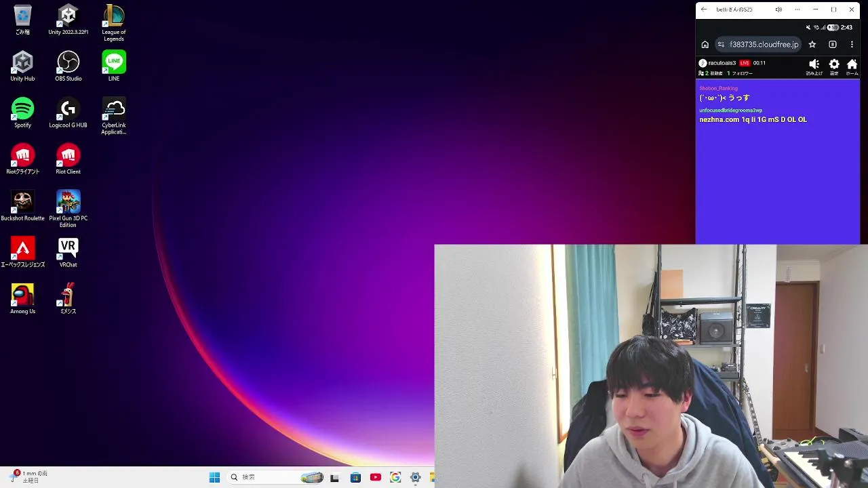Image resolution: width=868 pixels, height=488 pixels.
Task: Select Pixel Gun 3D PC Edition icon
Action: click(68, 209)
